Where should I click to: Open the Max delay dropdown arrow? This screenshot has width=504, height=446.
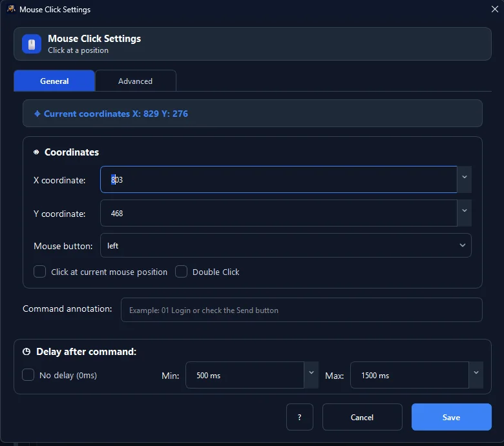point(476,373)
